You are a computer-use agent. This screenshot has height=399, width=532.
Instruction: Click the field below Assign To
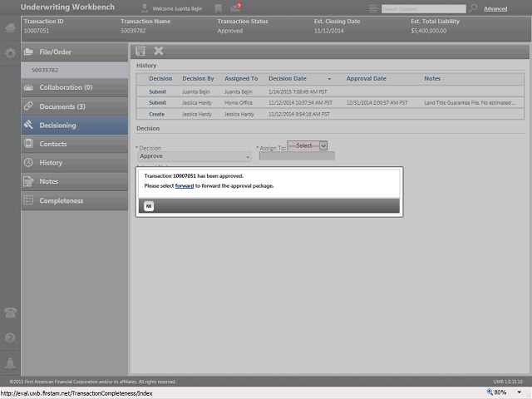click(x=297, y=156)
